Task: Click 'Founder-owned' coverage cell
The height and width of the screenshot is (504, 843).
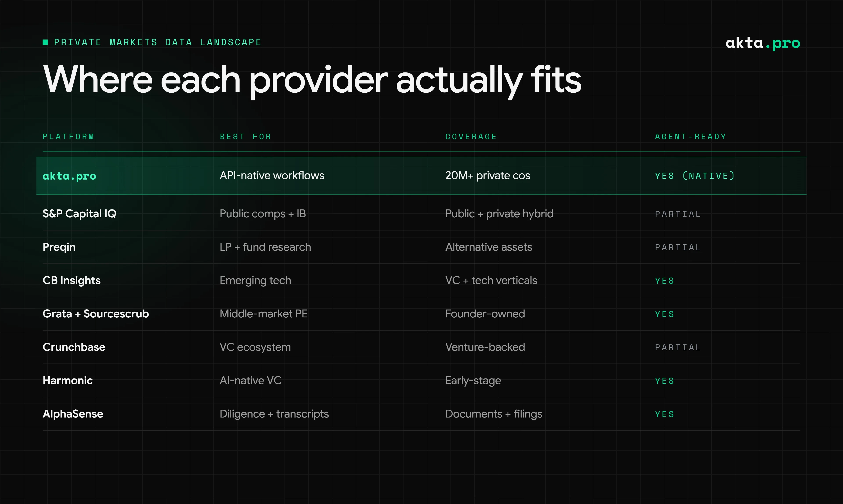Action: coord(485,313)
